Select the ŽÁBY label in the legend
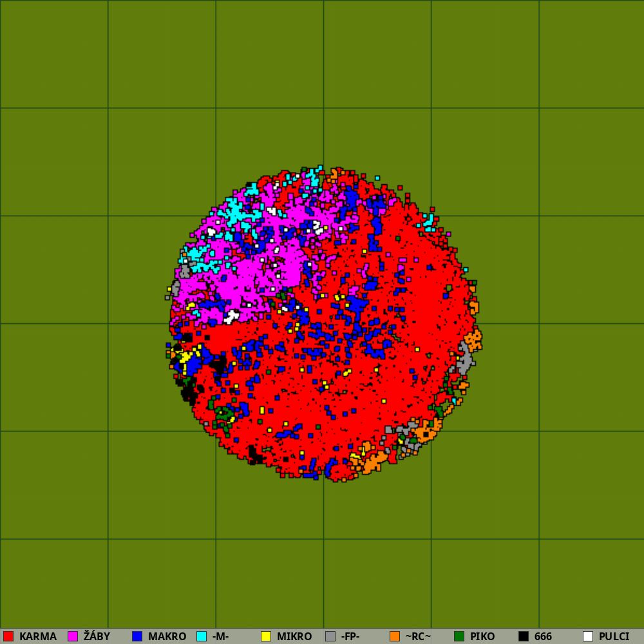The image size is (644, 644). click(97, 636)
